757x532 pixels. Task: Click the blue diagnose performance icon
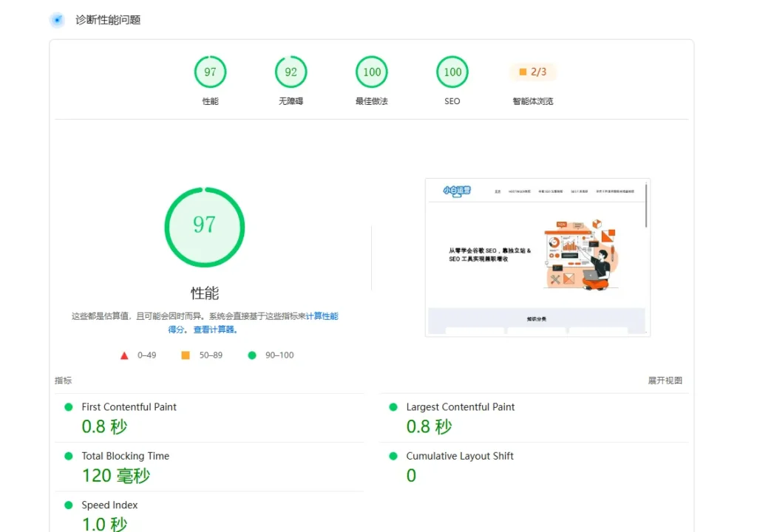[58, 20]
